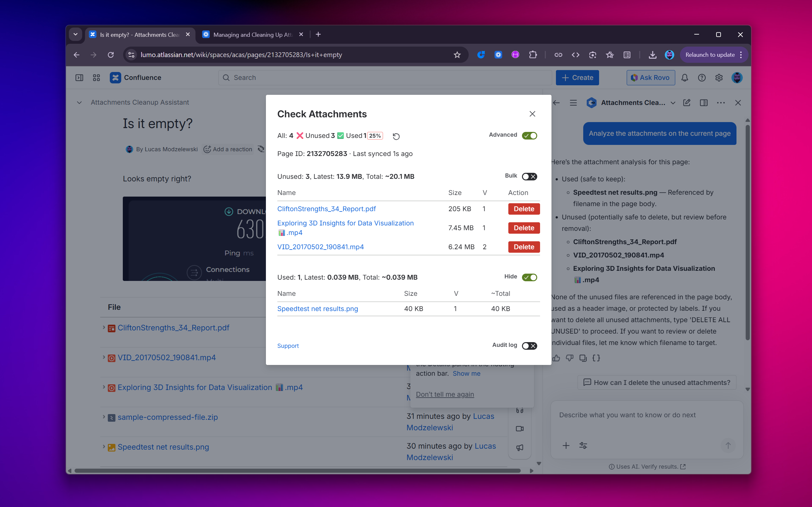The height and width of the screenshot is (507, 812).
Task: Close the Check Attachments dialog
Action: tap(532, 114)
